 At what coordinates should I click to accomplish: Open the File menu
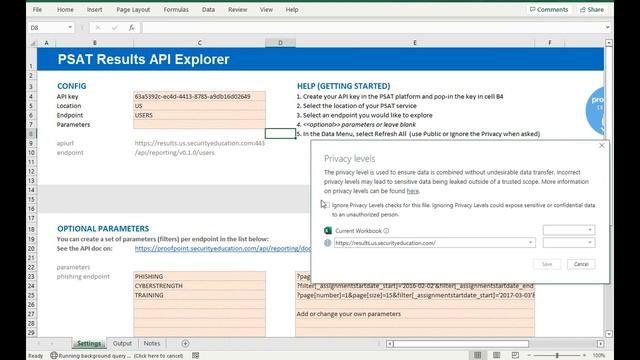pos(37,9)
